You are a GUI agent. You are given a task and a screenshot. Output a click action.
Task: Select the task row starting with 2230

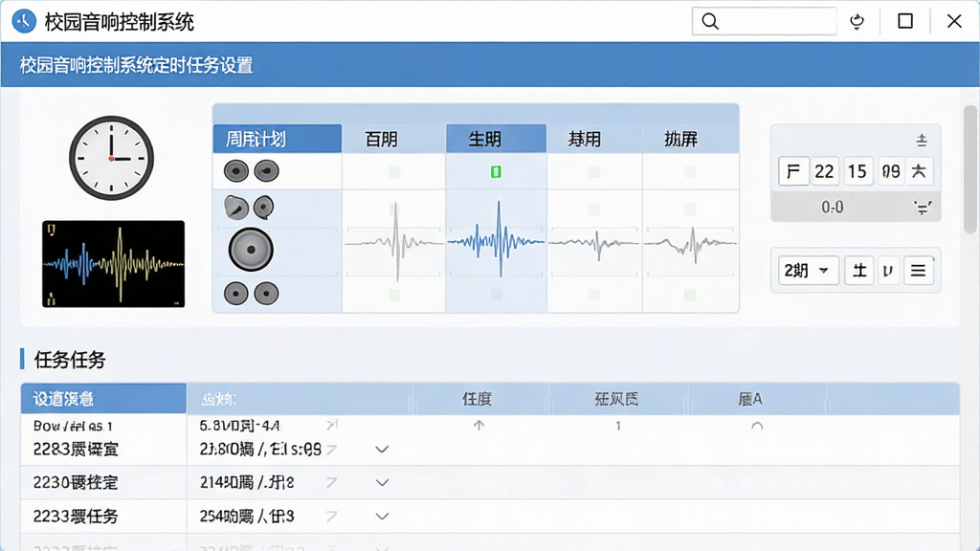[490, 482]
